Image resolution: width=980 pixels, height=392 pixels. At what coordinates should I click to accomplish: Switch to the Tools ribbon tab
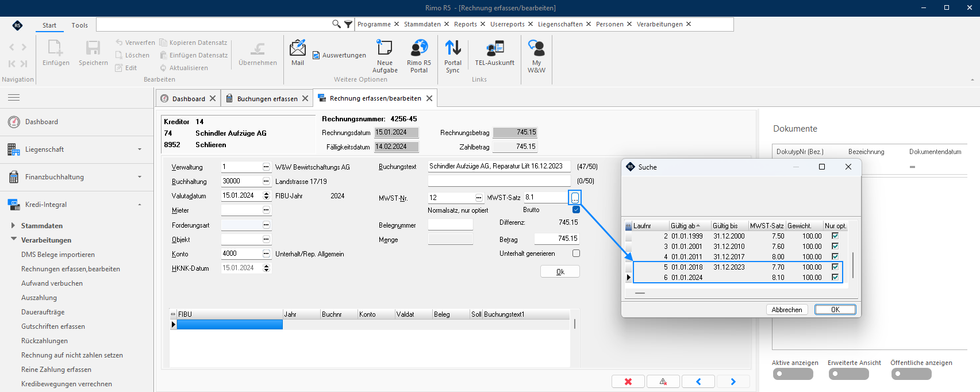pyautogui.click(x=79, y=25)
